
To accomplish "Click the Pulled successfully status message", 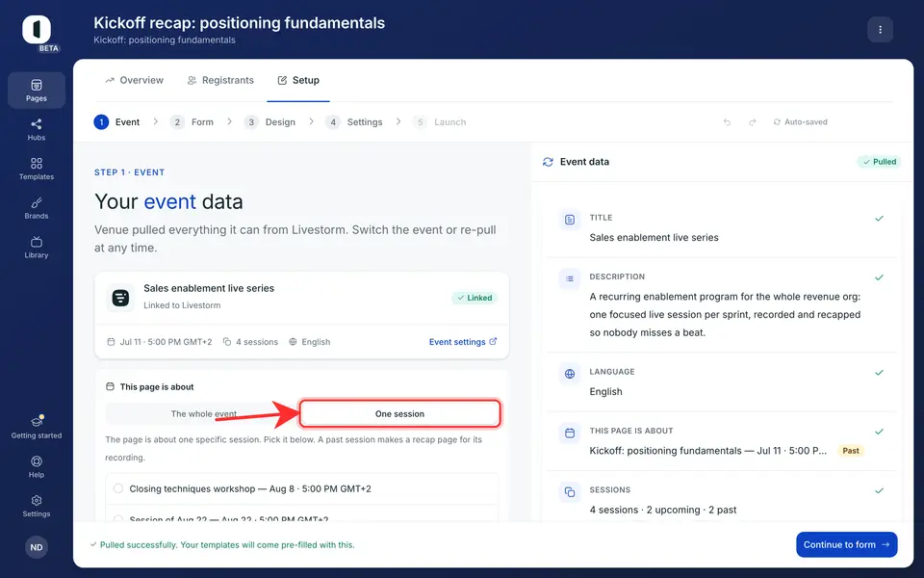I will [227, 545].
